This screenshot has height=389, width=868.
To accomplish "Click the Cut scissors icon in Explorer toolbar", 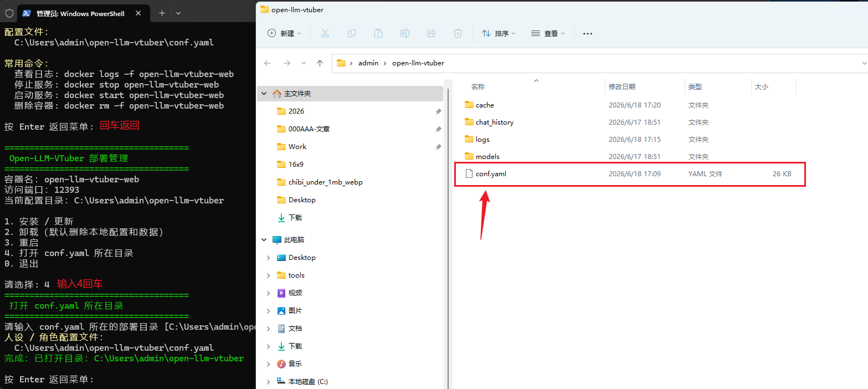I will [325, 33].
